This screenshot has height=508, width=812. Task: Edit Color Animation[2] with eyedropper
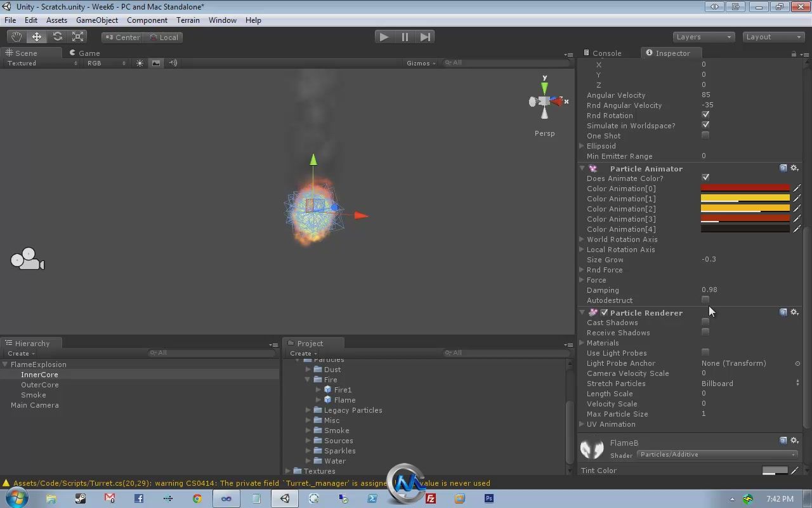797,209
